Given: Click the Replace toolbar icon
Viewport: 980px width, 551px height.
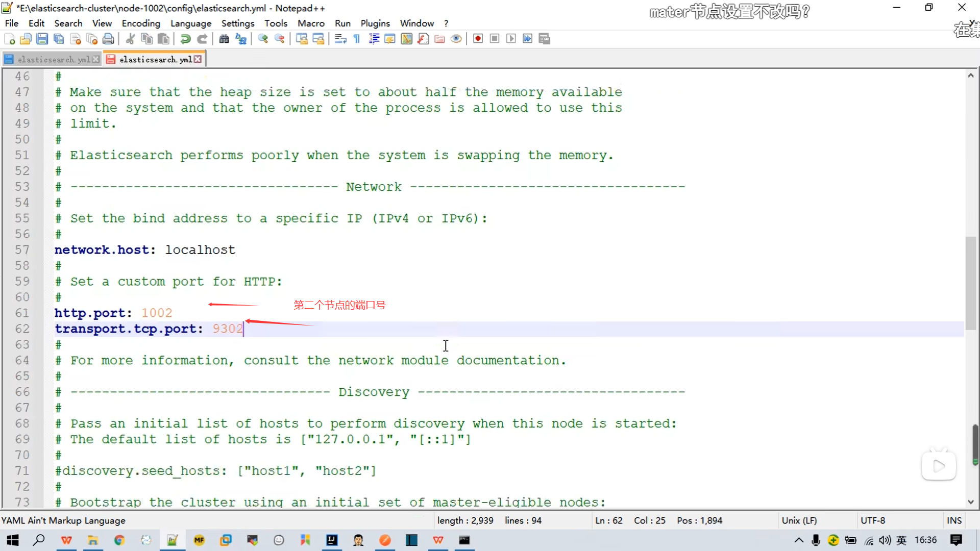Looking at the screenshot, I should pos(241,39).
